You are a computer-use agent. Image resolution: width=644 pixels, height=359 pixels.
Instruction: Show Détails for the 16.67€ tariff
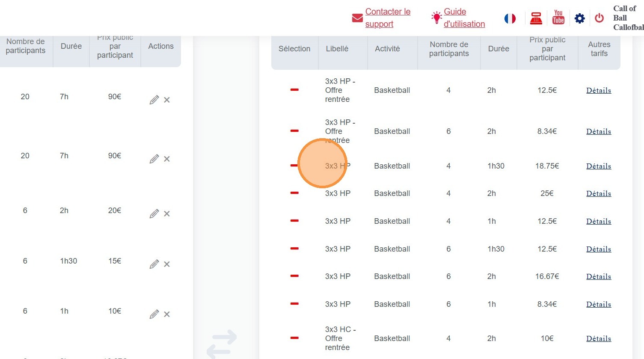click(598, 276)
